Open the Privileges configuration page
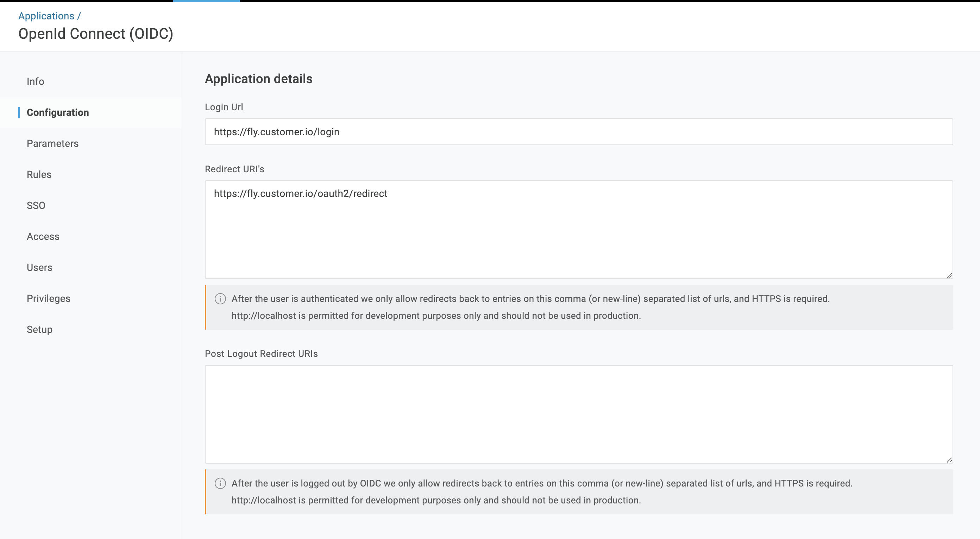Screen dimensions: 980x539 (49, 298)
